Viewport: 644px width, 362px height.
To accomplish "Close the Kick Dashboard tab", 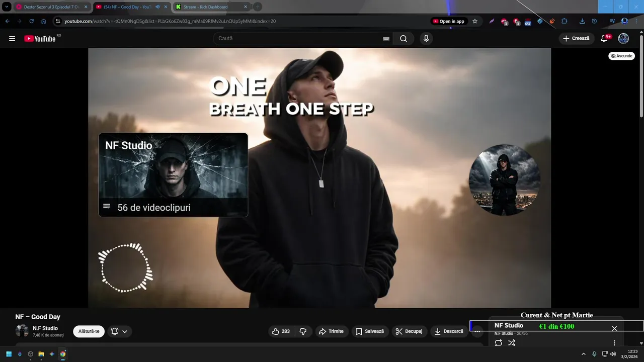I will (x=246, y=7).
